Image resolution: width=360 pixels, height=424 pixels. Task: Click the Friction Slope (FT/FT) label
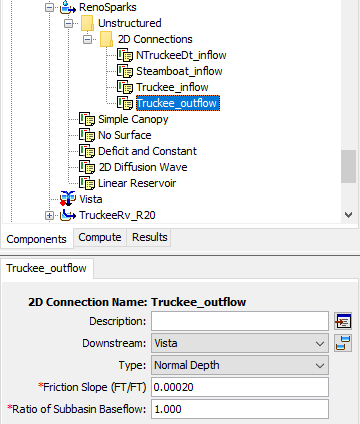(x=92, y=387)
